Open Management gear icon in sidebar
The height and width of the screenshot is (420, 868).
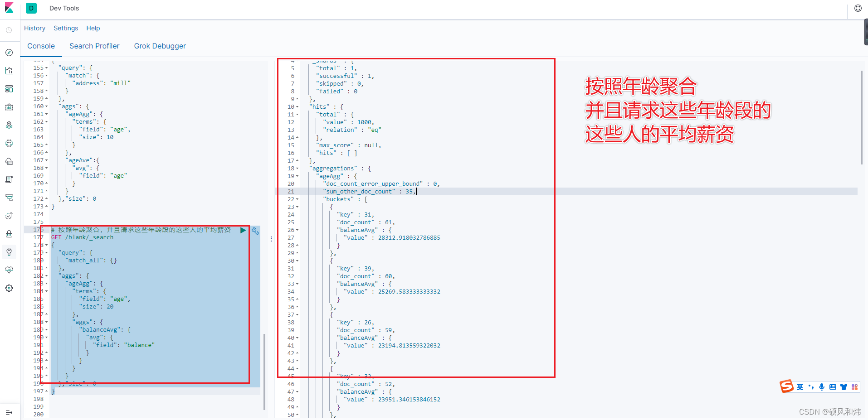point(9,288)
